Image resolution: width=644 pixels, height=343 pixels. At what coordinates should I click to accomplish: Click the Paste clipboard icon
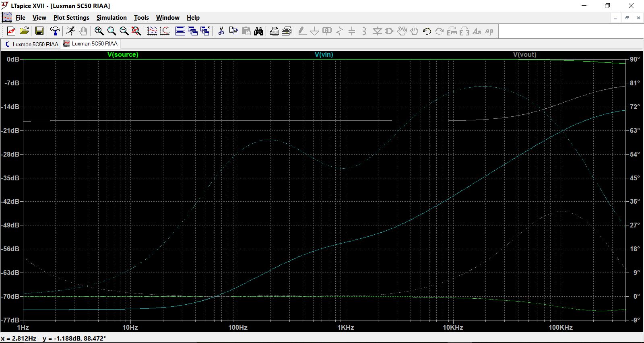(x=246, y=31)
